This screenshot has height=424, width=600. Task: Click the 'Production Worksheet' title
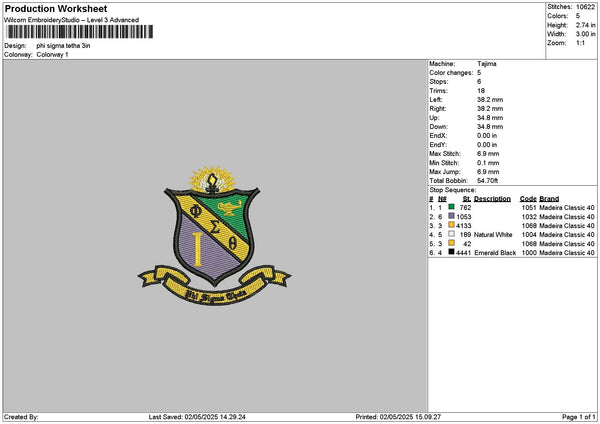tap(56, 8)
